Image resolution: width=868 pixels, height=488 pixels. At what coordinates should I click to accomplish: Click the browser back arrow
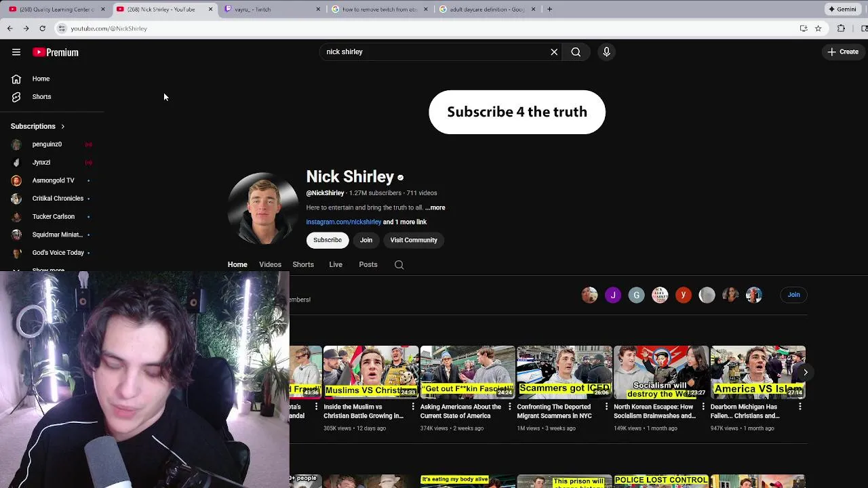coord(9,28)
